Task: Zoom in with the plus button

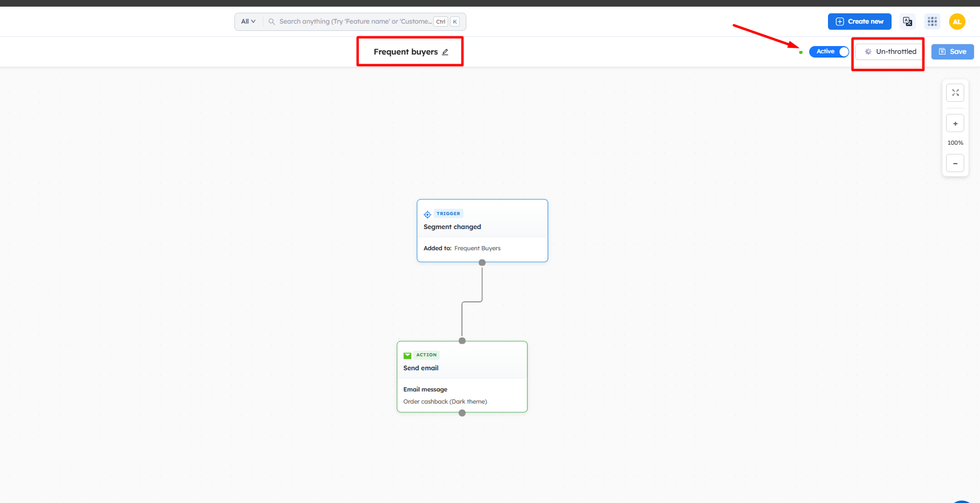Action: coord(955,124)
